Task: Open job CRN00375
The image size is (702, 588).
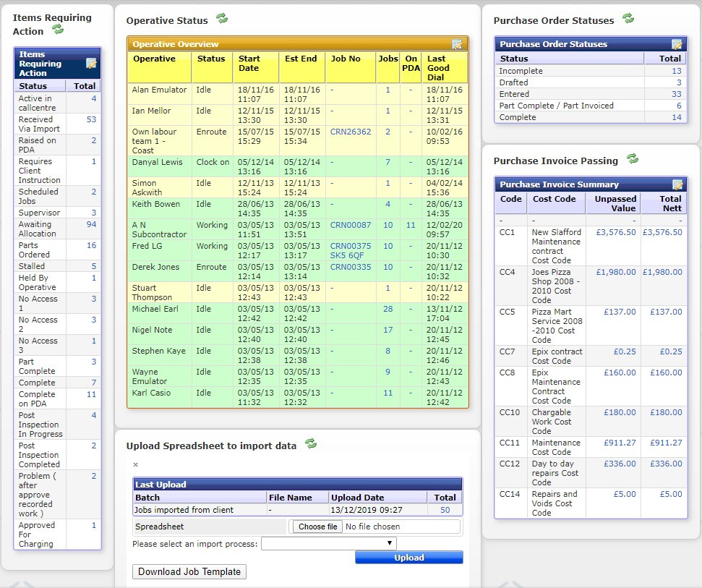Action: click(x=351, y=246)
